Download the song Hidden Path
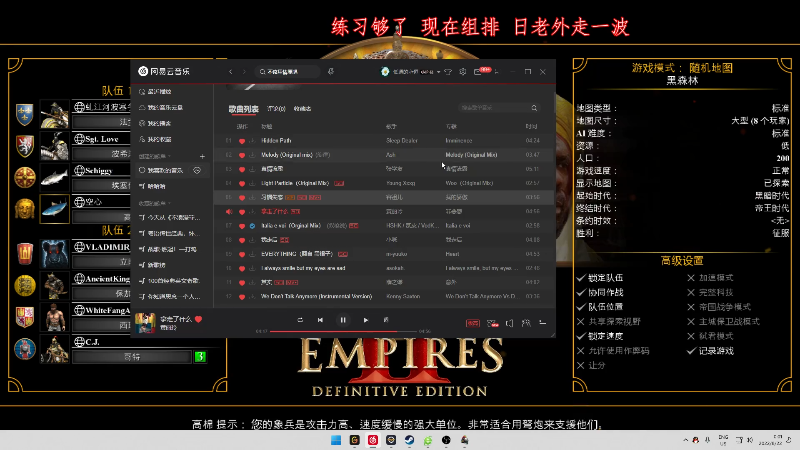 click(252, 141)
